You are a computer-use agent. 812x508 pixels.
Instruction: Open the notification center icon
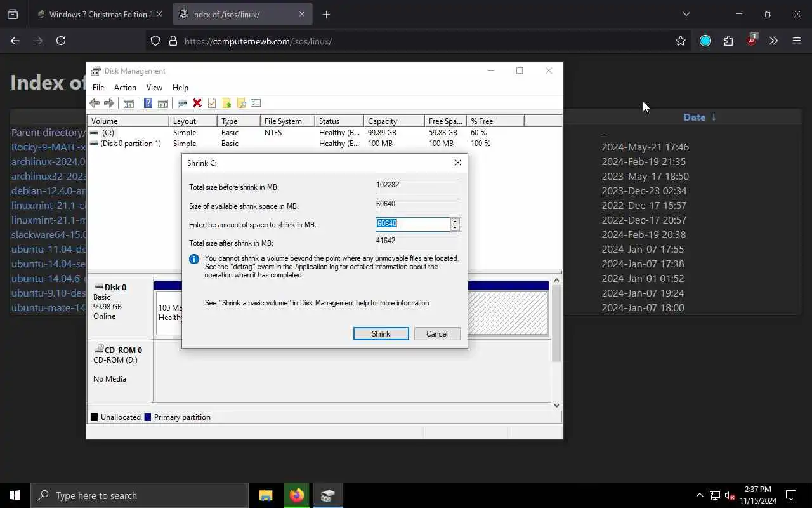[x=791, y=496]
